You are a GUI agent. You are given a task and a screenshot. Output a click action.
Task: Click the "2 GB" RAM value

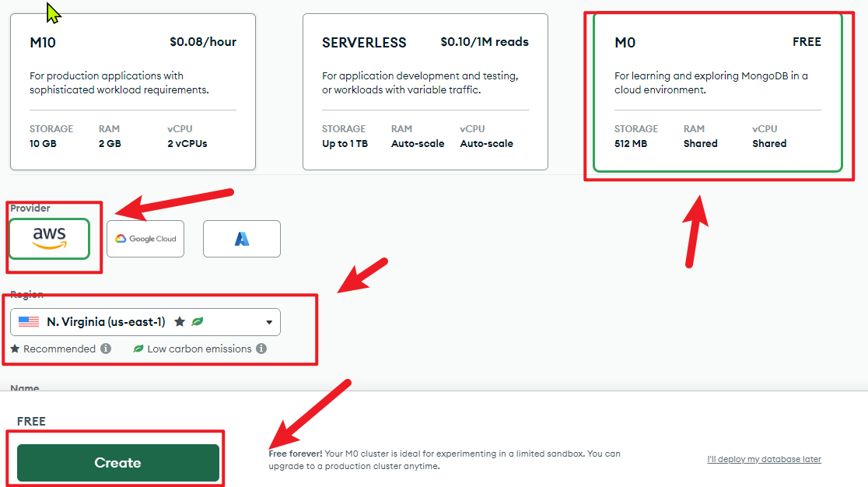click(110, 143)
